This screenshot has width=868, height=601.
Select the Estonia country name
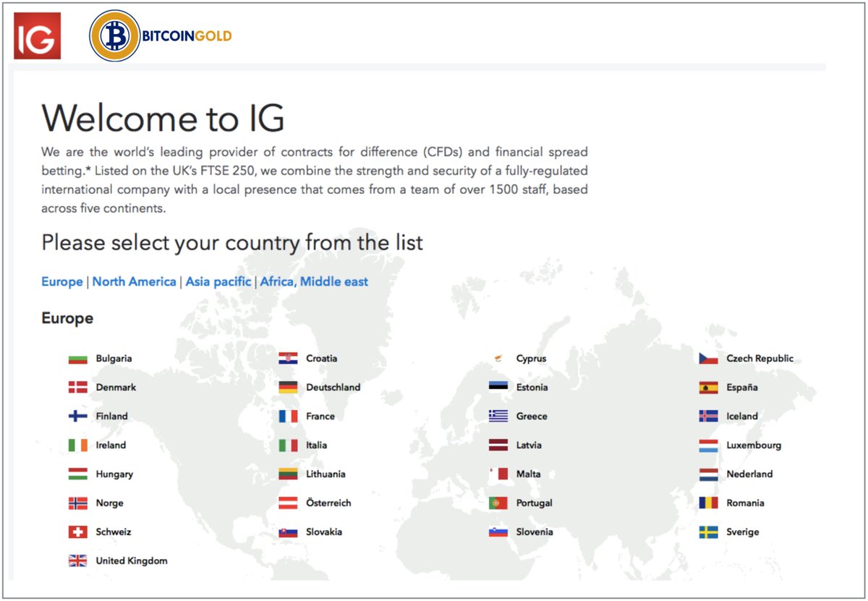(x=532, y=388)
